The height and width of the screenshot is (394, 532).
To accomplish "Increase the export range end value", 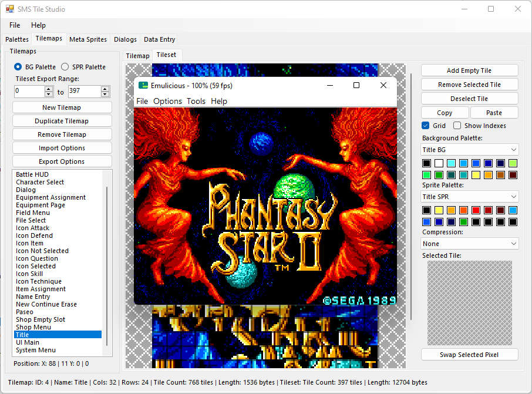I will tap(105, 89).
